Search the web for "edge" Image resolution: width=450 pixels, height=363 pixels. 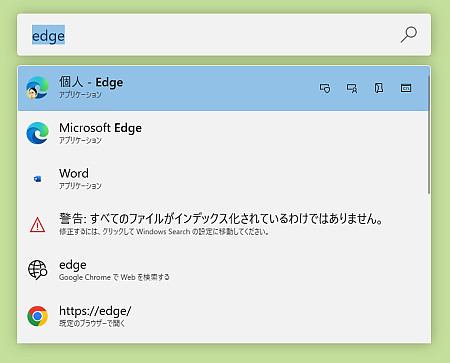point(223,270)
